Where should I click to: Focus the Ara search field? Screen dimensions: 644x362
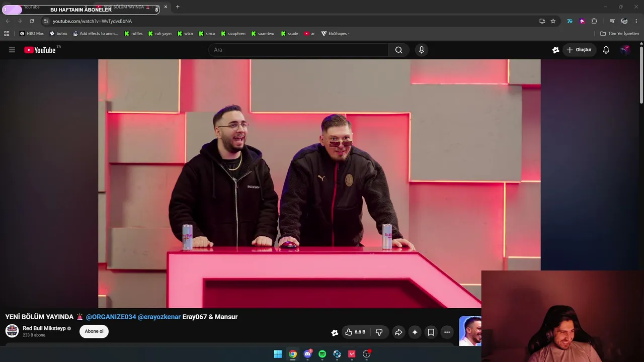point(298,50)
